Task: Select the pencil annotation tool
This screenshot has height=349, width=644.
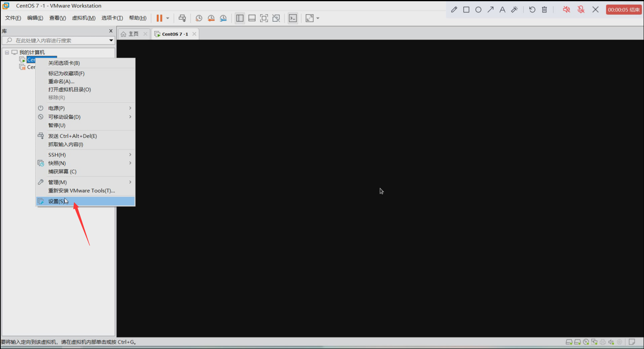Action: coord(454,10)
